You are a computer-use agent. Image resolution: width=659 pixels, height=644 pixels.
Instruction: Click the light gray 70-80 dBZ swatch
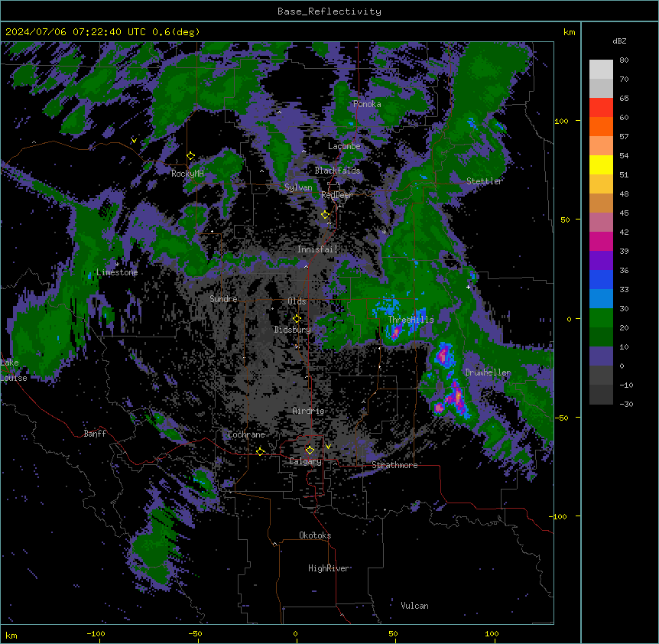[x=601, y=70]
